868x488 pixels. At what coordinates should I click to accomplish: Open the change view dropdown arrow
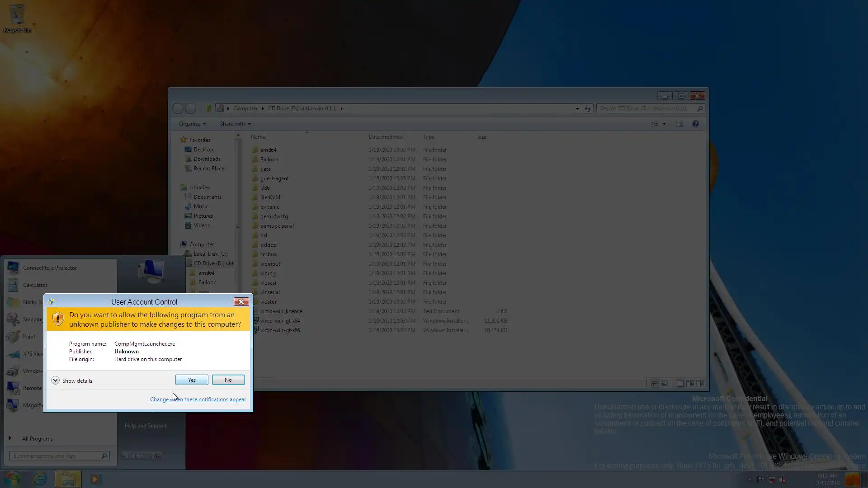(x=664, y=124)
